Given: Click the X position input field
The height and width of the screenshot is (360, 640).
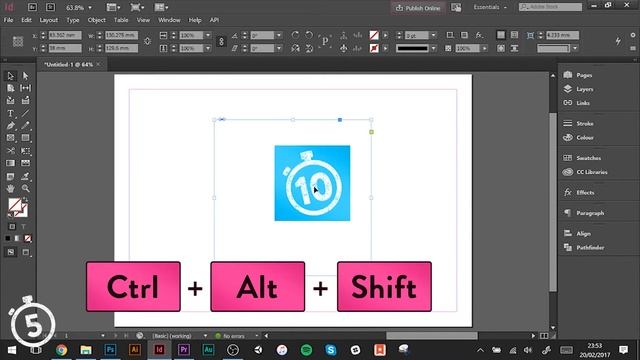Looking at the screenshot, I should coord(65,36).
